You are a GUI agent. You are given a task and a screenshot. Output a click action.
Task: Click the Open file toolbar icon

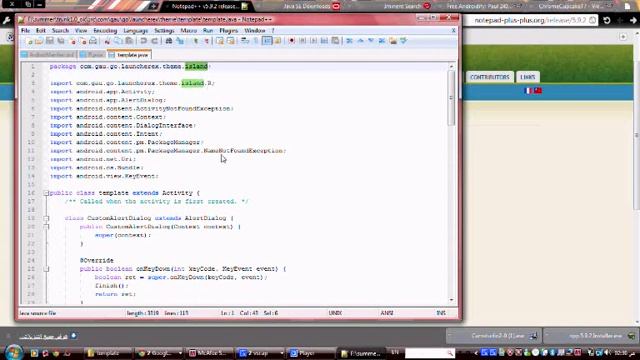pos(39,41)
